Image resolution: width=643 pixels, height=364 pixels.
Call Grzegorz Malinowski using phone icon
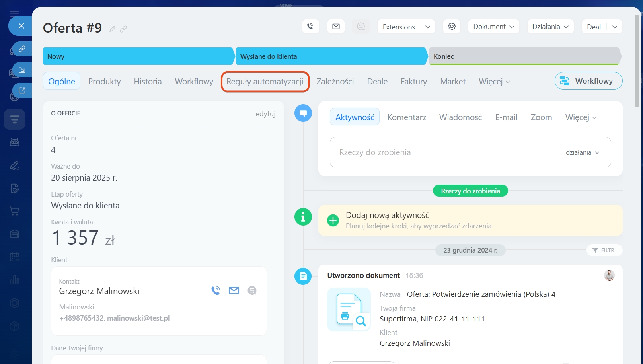click(x=216, y=290)
